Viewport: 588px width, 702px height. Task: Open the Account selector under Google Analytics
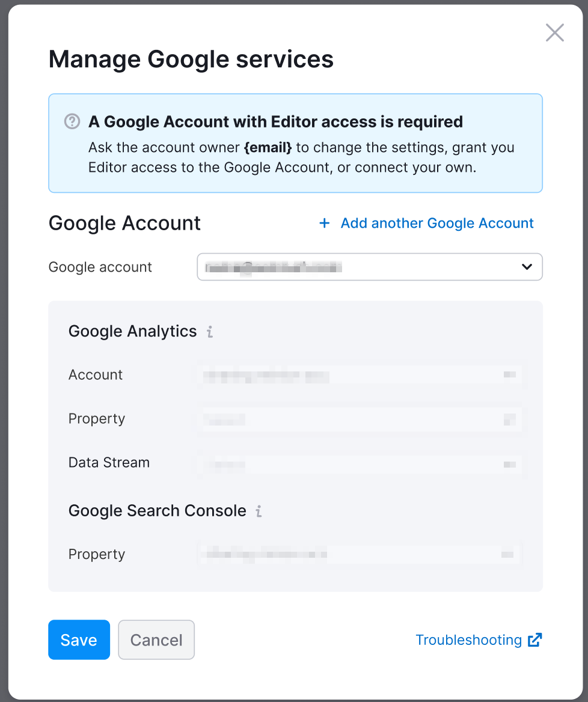tap(361, 374)
